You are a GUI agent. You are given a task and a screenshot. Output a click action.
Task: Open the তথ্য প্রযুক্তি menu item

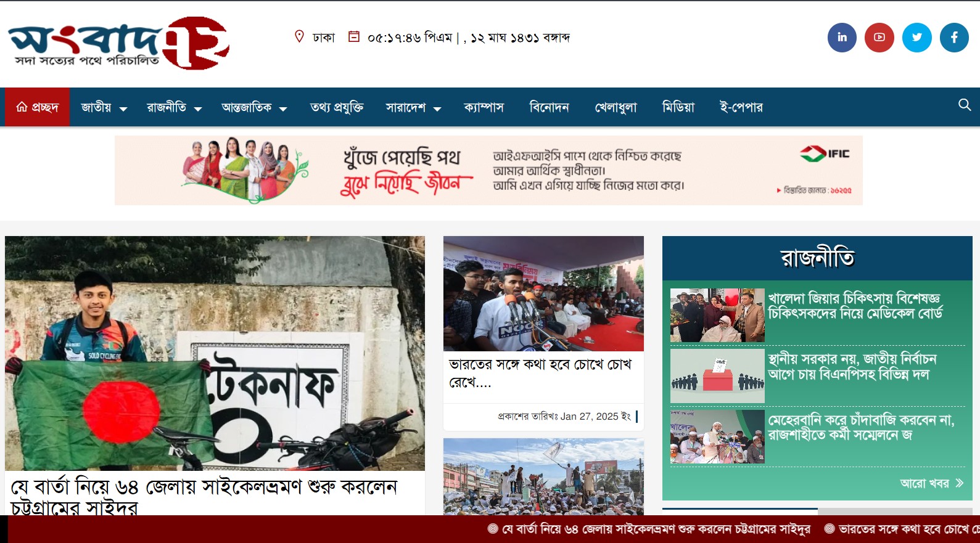pos(337,108)
